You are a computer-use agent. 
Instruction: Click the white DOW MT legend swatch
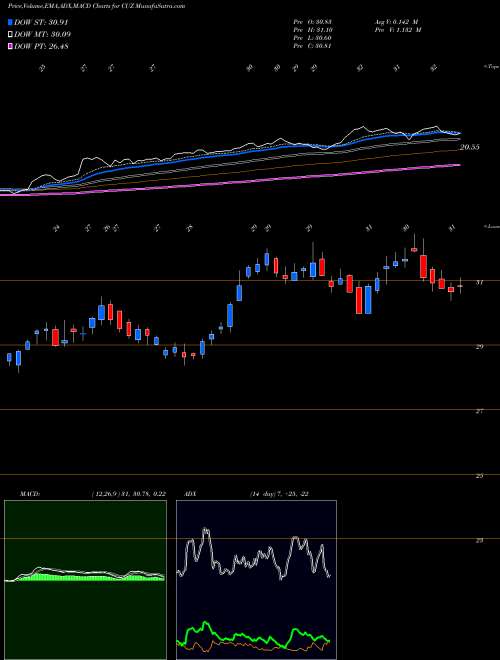coord(11,35)
